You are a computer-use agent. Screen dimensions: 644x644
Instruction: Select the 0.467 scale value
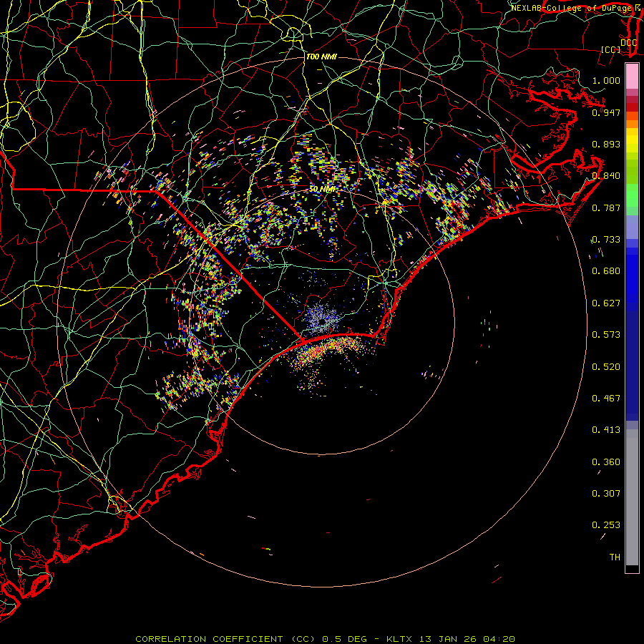pyautogui.click(x=606, y=399)
